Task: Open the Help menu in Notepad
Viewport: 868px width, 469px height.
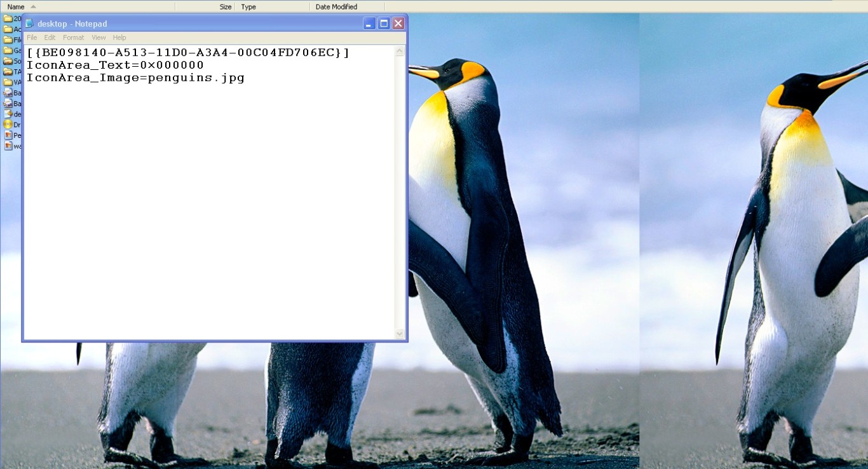Action: pyautogui.click(x=119, y=37)
